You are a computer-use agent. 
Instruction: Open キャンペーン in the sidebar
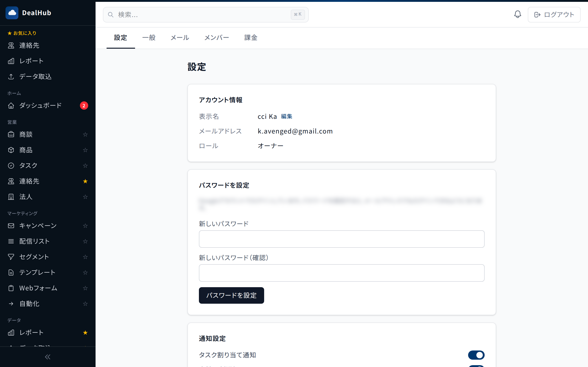coord(38,226)
